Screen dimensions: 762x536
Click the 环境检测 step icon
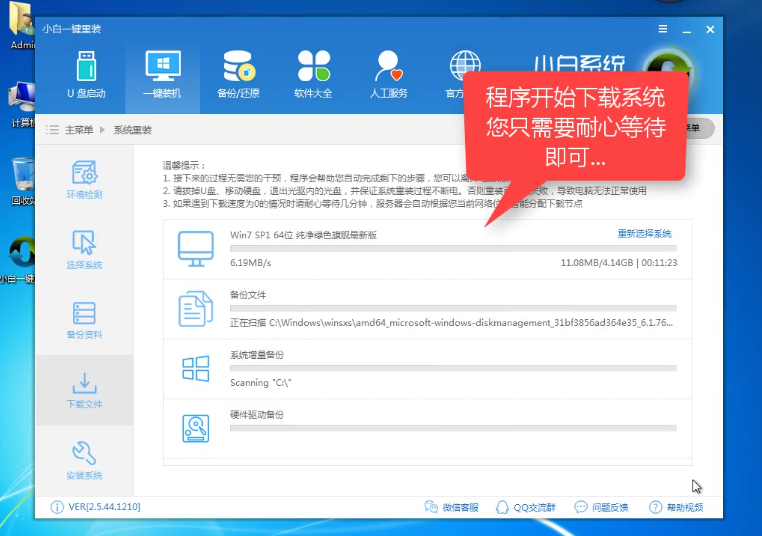pos(84,180)
